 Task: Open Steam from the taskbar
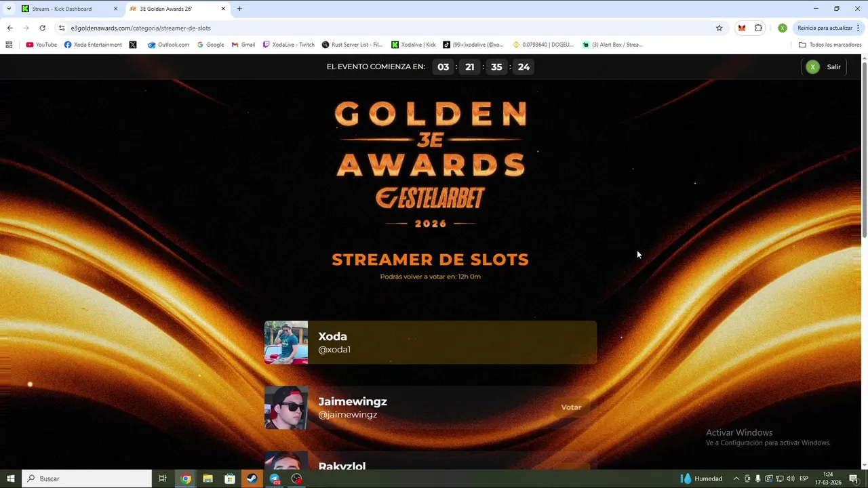[252, 479]
